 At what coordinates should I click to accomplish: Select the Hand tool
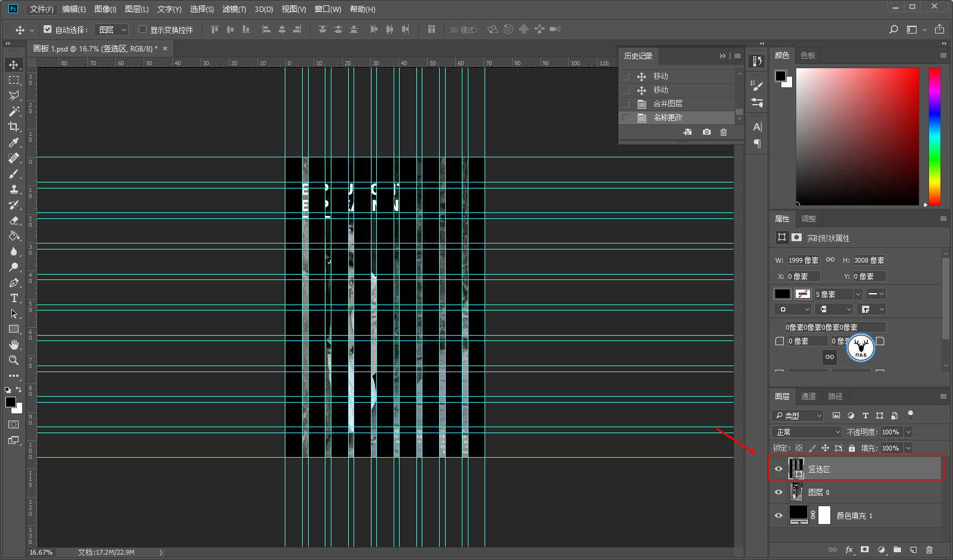coord(14,345)
